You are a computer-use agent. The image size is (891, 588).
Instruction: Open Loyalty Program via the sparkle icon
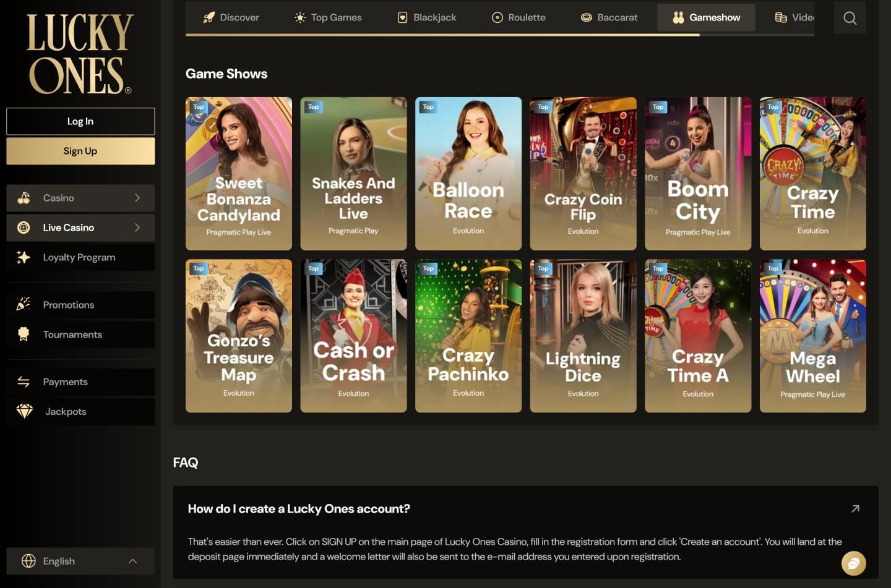pos(23,257)
